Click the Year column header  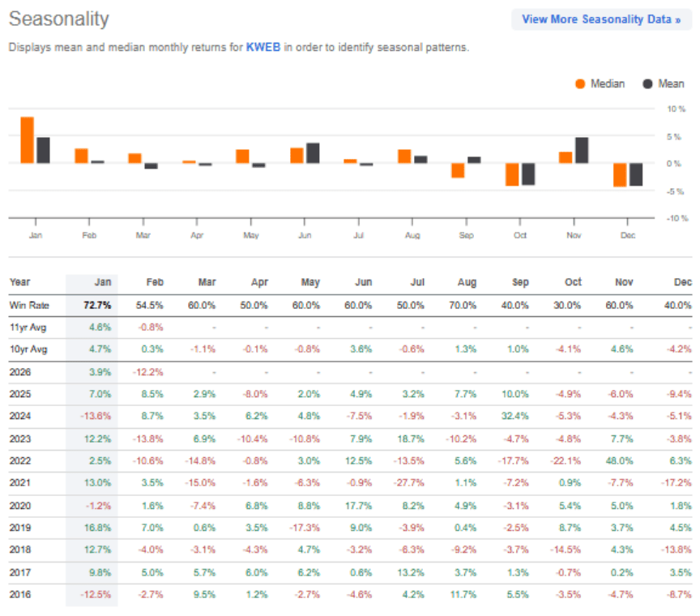pos(19,282)
